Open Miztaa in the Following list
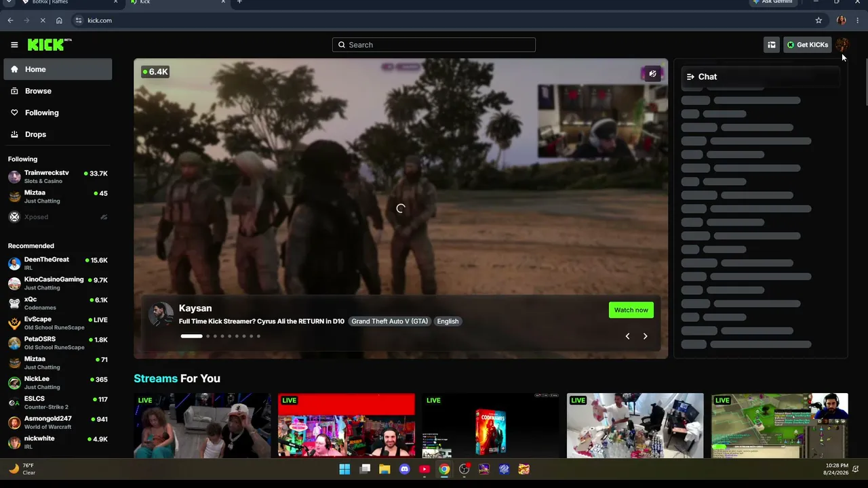The height and width of the screenshot is (488, 868). [x=58, y=197]
